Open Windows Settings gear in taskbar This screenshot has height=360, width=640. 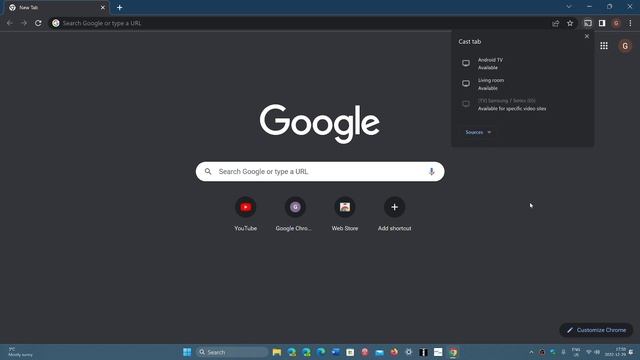[x=409, y=352]
